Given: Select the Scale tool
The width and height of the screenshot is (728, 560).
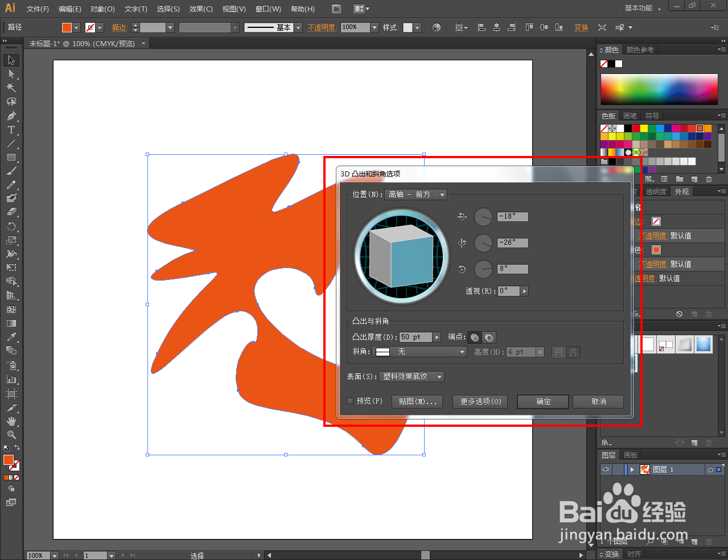Looking at the screenshot, I should [11, 240].
